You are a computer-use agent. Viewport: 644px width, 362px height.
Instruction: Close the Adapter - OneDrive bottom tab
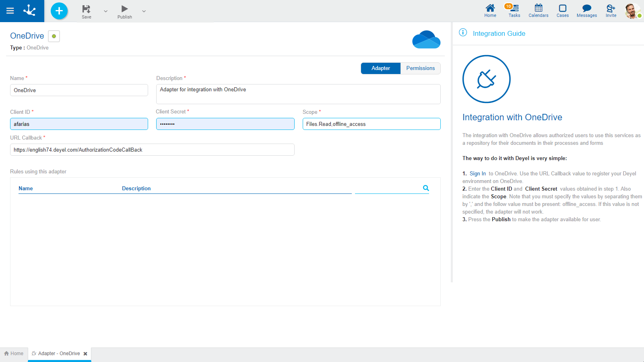(x=85, y=354)
